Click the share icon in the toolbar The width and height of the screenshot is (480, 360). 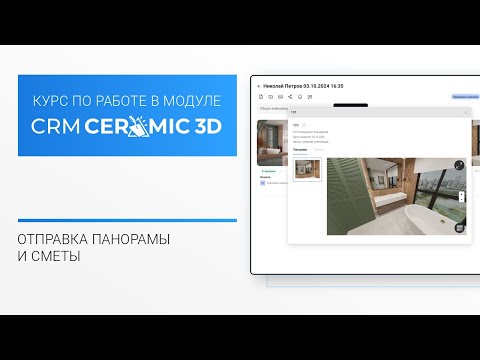[290, 97]
